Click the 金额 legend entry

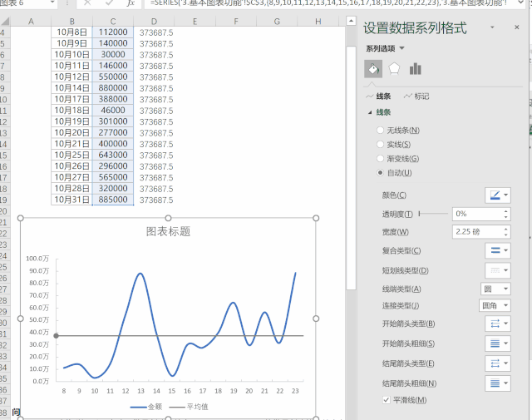point(146,407)
